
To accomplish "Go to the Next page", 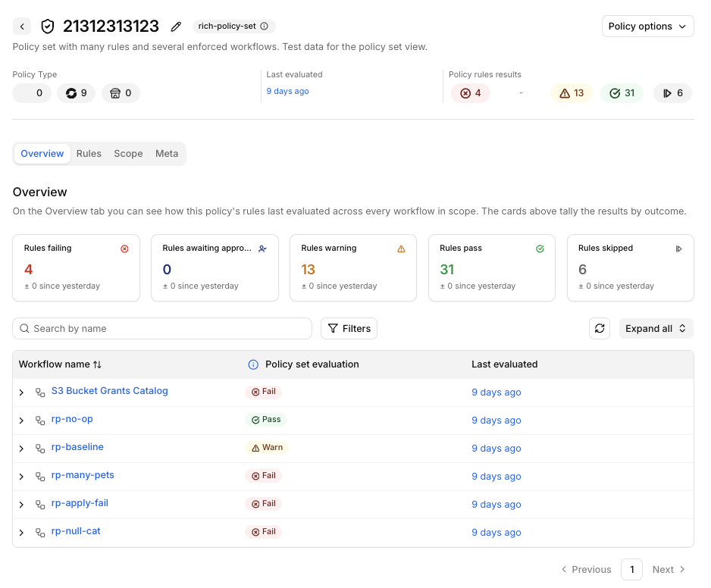I will [x=669, y=569].
